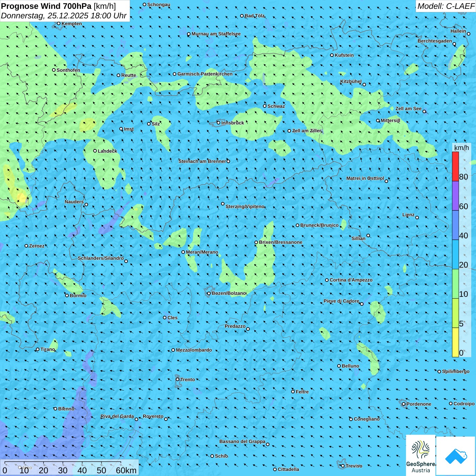Click the 'Bruneck/Brunico' label
This screenshot has height=476, width=476.
tap(319, 225)
